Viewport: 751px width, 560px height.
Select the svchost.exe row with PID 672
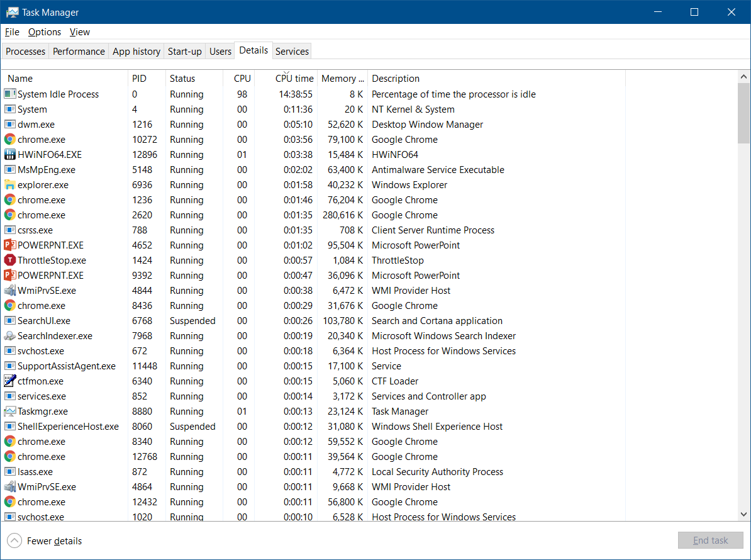[x=314, y=351]
